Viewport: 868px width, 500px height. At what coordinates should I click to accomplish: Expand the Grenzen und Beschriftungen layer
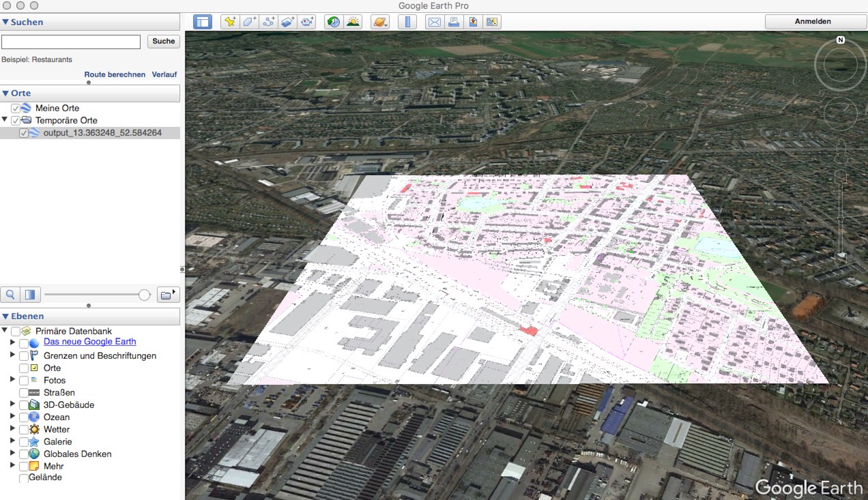tap(12, 355)
